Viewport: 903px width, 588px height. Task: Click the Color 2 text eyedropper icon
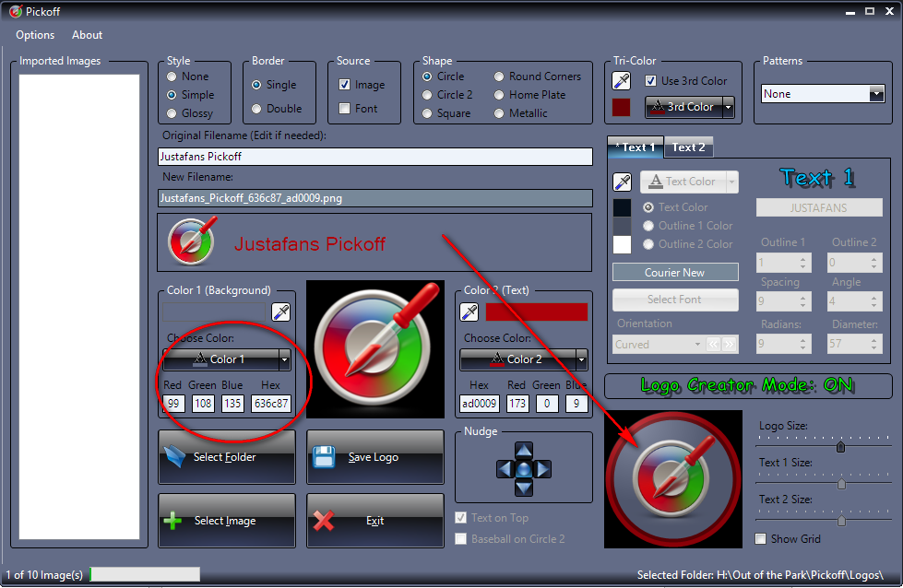469,312
